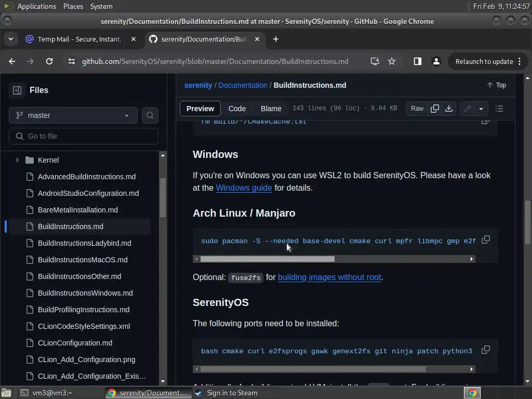
Task: Open Sign in to Steam taskbar window
Action: [232, 393]
